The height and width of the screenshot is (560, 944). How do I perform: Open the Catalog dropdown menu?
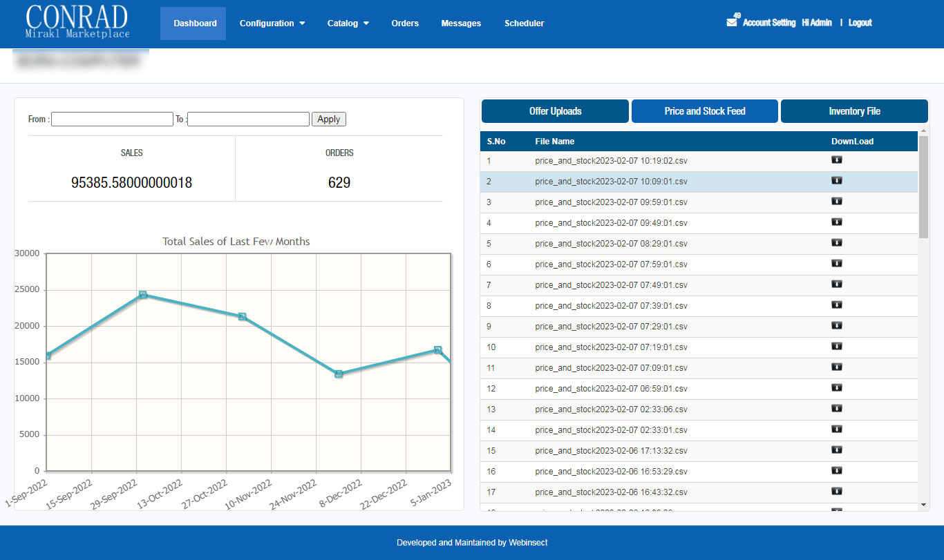348,23
